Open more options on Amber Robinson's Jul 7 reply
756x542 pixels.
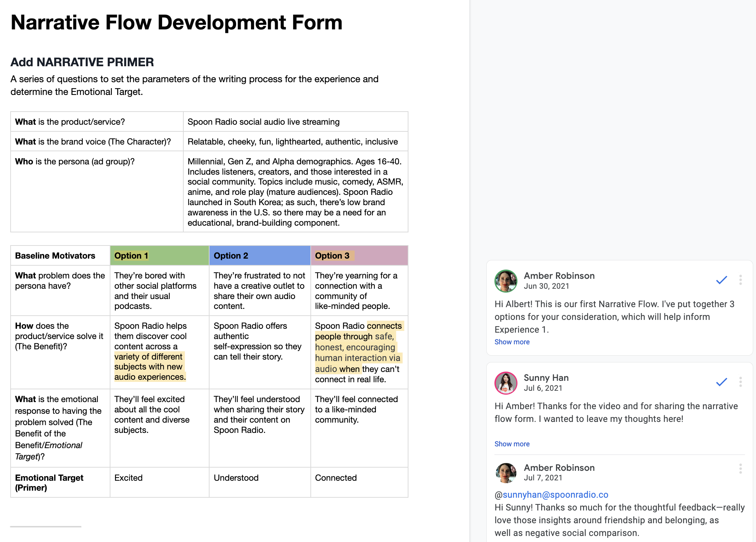[x=740, y=469]
